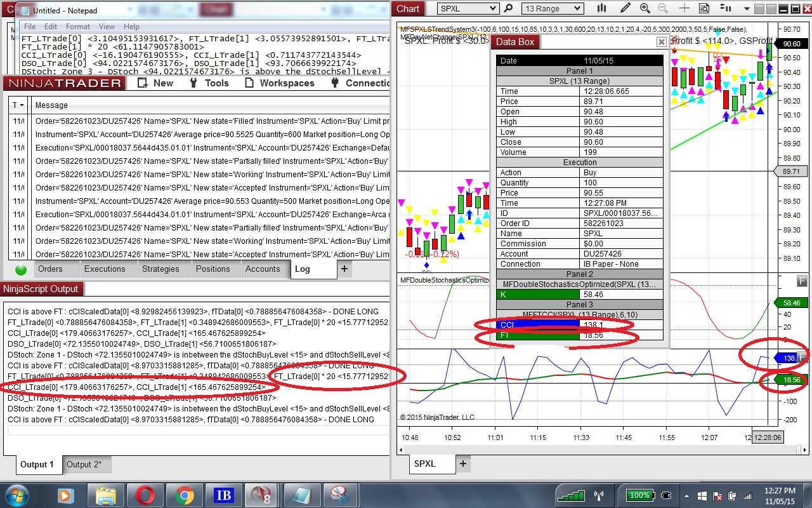Viewport: 812px width, 508px height.
Task: Open the SPXL instrument dropdown
Action: (468, 9)
